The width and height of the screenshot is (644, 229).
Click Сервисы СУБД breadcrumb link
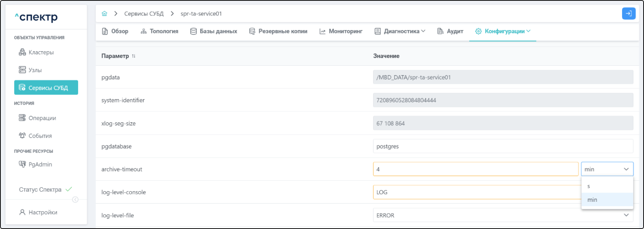pos(144,14)
